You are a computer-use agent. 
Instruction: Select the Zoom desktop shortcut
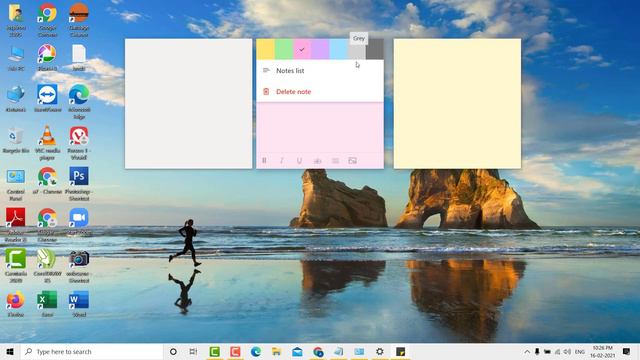click(79, 222)
